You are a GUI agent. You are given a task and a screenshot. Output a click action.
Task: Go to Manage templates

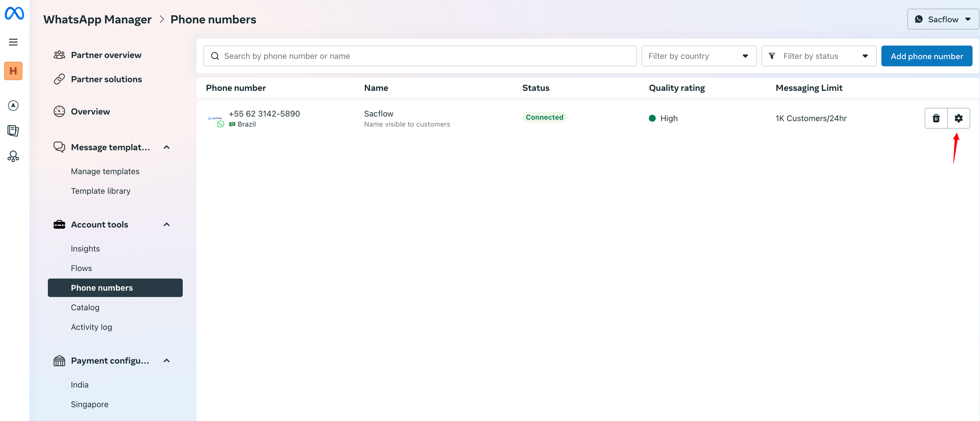(x=105, y=171)
